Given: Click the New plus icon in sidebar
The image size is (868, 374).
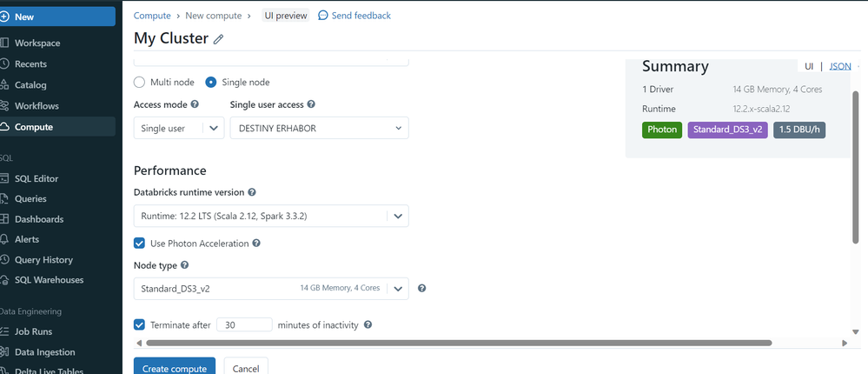Looking at the screenshot, I should [3, 17].
